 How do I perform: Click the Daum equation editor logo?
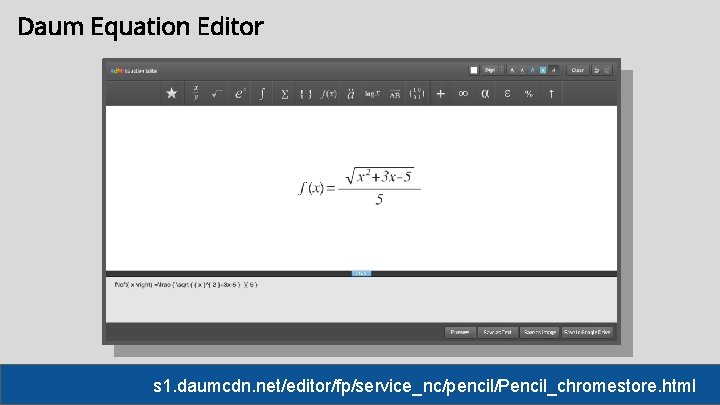pyautogui.click(x=134, y=71)
